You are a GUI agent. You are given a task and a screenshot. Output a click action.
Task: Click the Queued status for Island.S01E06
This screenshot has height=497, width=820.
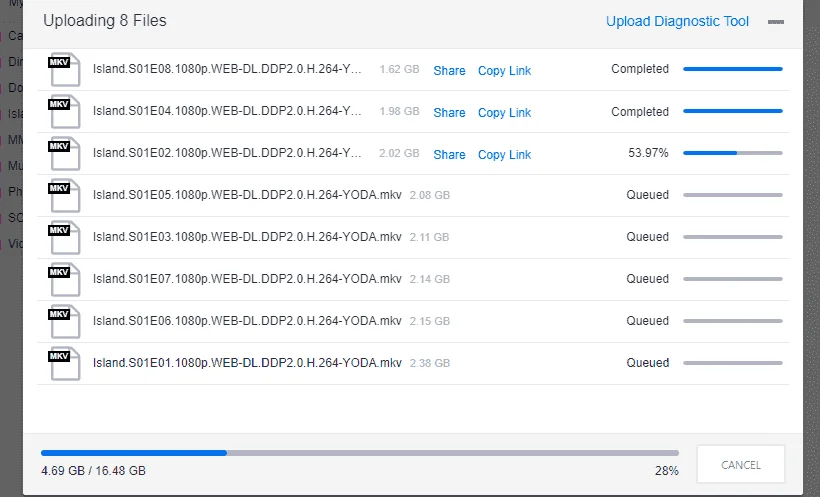(x=647, y=321)
